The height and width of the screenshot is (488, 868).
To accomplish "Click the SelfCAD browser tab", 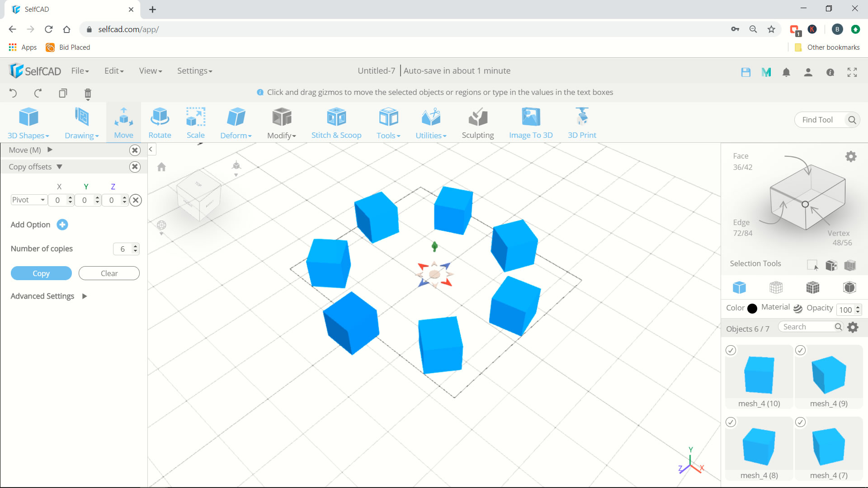I will 72,9.
